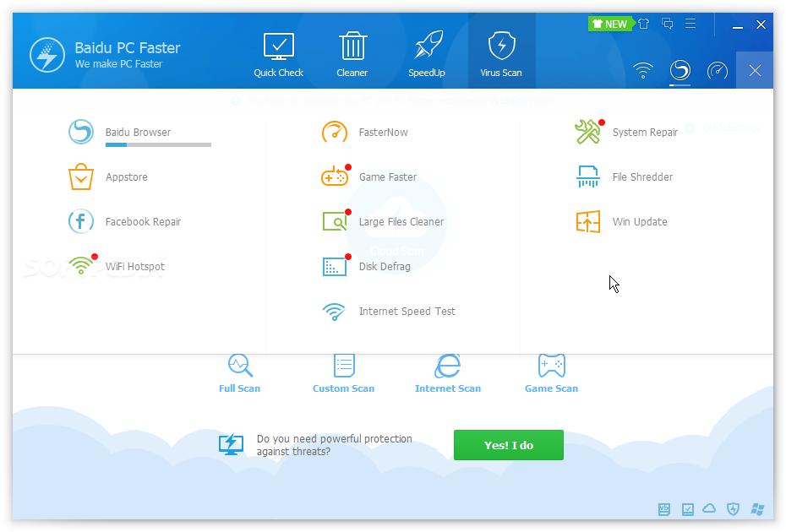Image resolution: width=786 pixels, height=532 pixels.
Task: Click the lightning shield icon at the bottom
Action: (x=733, y=509)
